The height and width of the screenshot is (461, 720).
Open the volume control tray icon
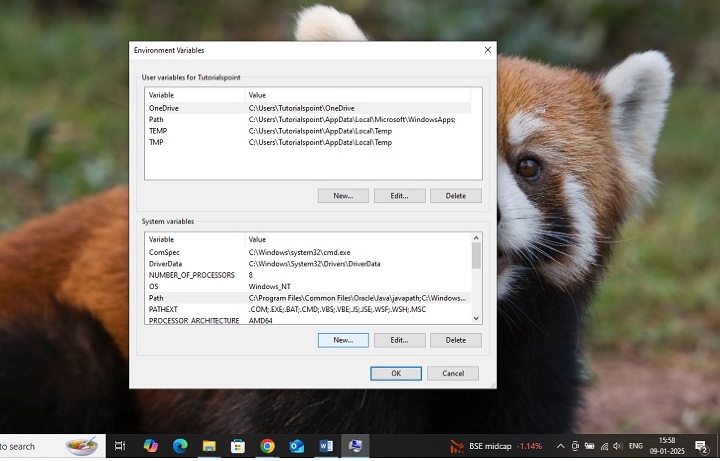tap(618, 446)
